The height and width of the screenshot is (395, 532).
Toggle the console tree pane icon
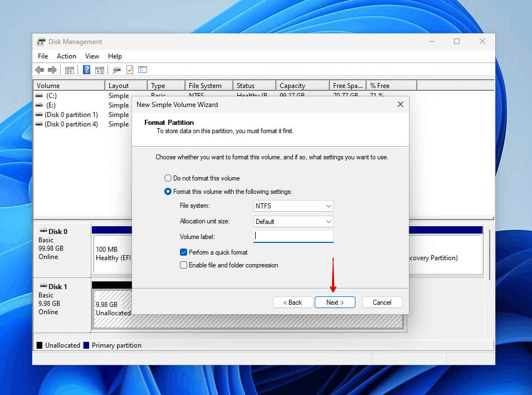pyautogui.click(x=69, y=70)
